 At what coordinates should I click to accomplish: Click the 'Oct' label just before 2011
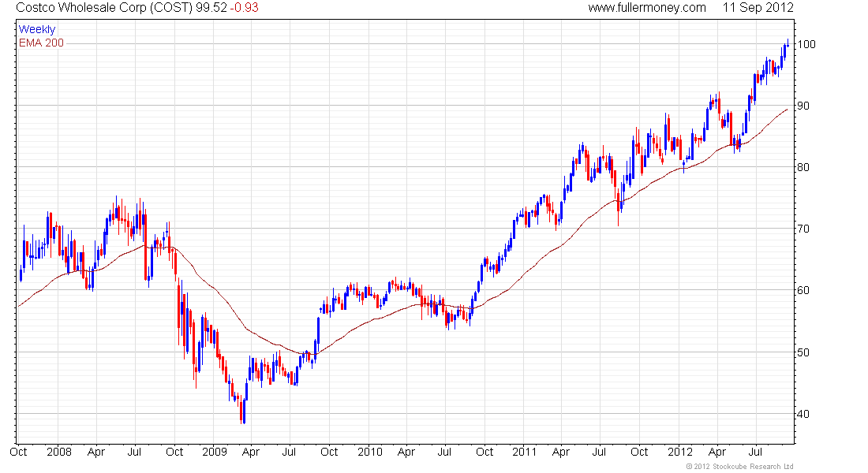coord(485,452)
